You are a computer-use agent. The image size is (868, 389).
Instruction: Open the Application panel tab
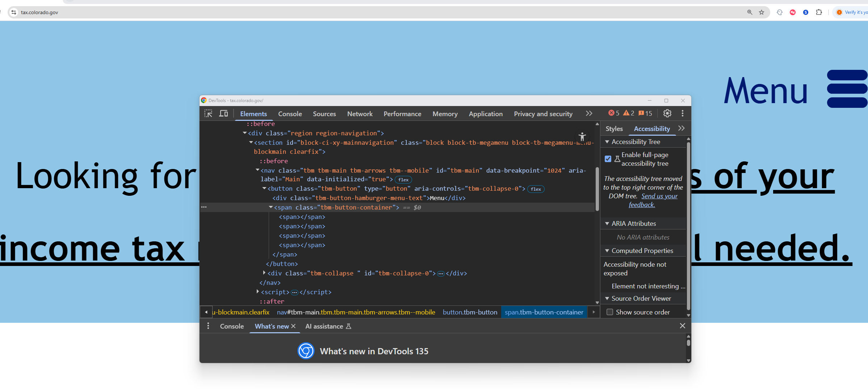pos(485,114)
